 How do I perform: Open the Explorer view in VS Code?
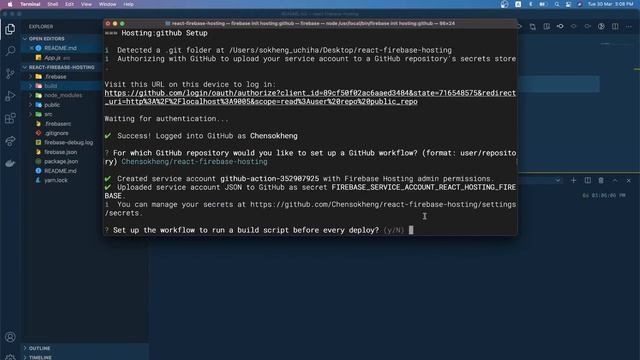[10, 29]
